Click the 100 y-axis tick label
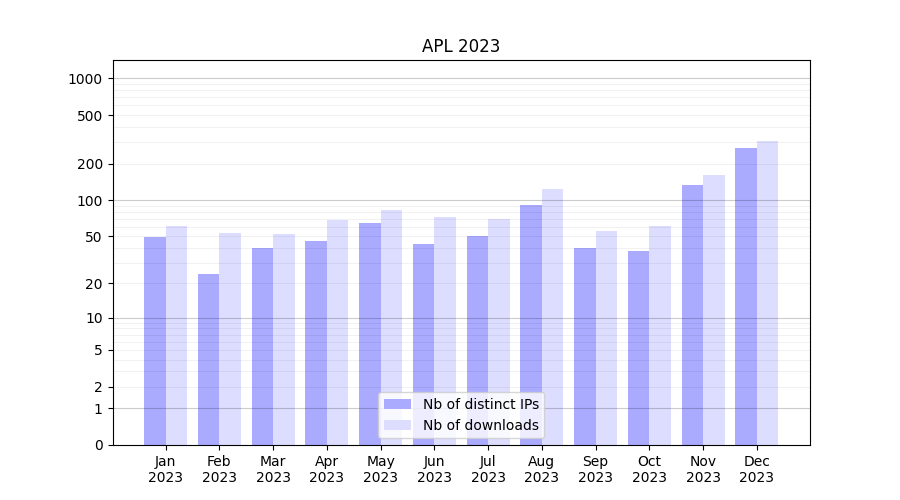900x500 pixels. pos(90,201)
